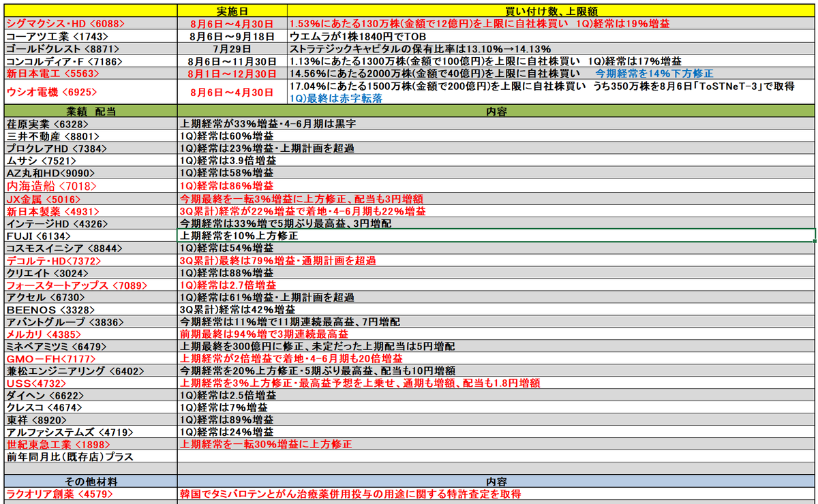Select the cell フォースタートアップス <7089>

coord(90,285)
